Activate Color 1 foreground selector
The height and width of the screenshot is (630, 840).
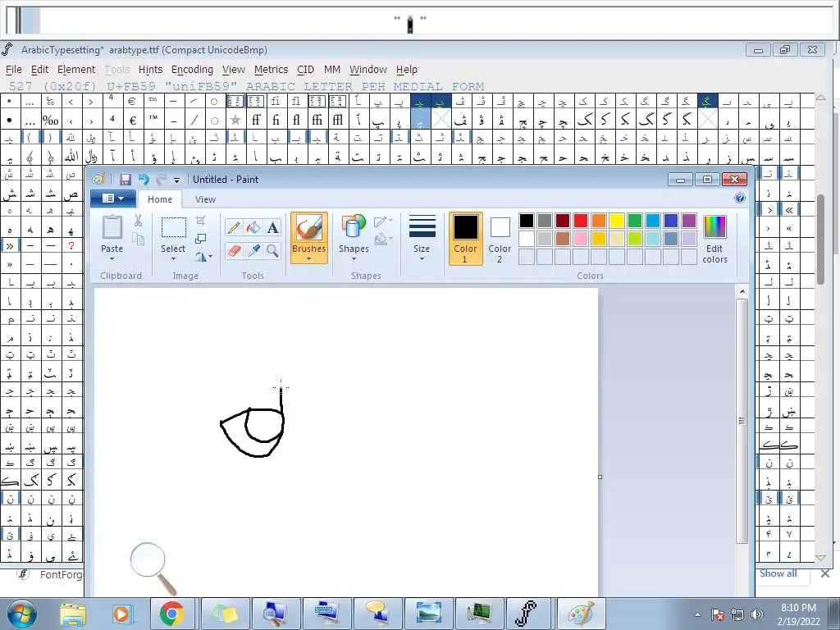(x=465, y=239)
